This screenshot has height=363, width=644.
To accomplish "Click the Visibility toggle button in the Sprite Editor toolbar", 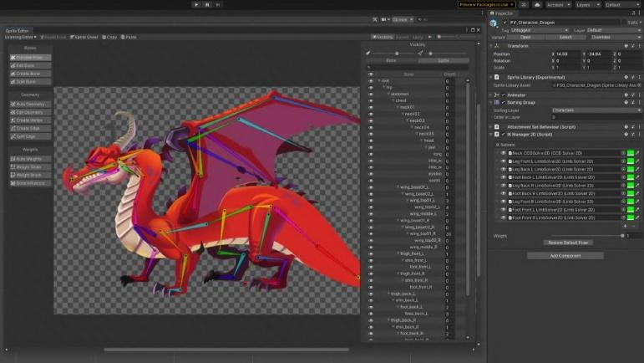I will click(x=383, y=37).
